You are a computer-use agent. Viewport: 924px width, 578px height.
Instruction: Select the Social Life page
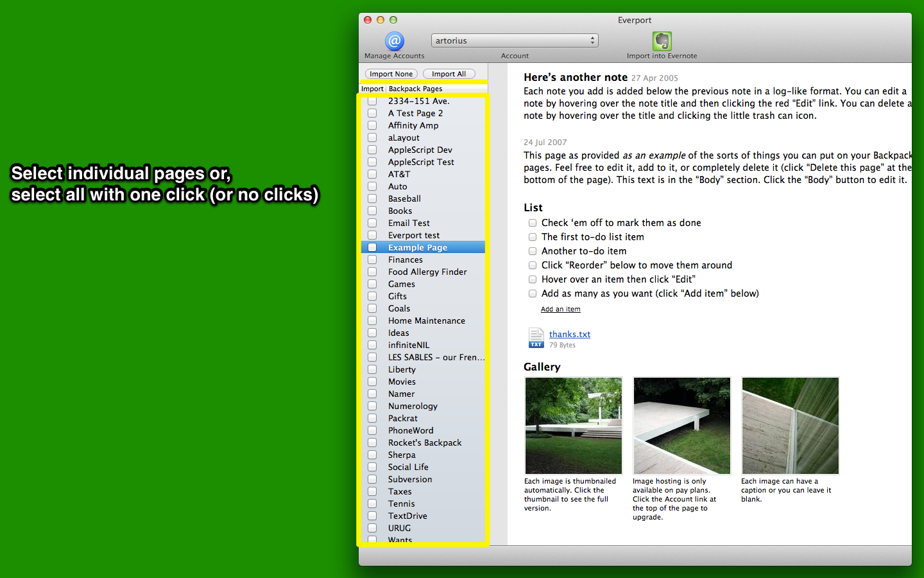click(424, 467)
